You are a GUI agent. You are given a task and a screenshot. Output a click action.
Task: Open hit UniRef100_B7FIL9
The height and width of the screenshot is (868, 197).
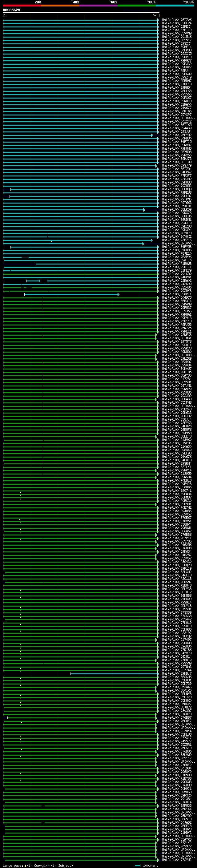[177, 30]
